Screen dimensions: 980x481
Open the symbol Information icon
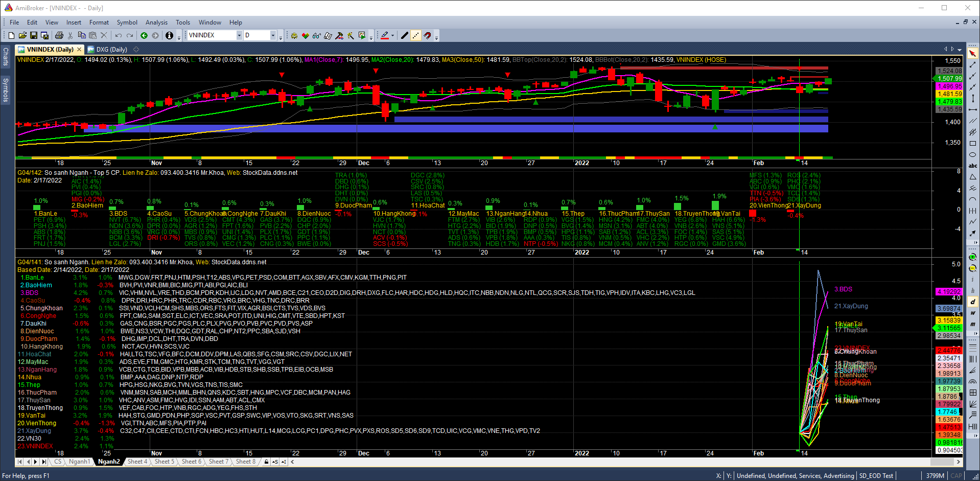[170, 35]
